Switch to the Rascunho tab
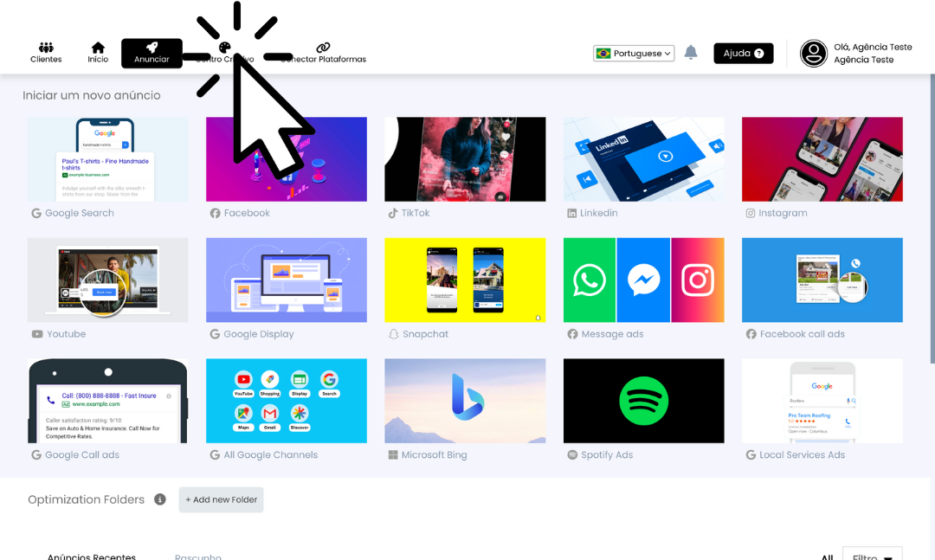 [198, 557]
